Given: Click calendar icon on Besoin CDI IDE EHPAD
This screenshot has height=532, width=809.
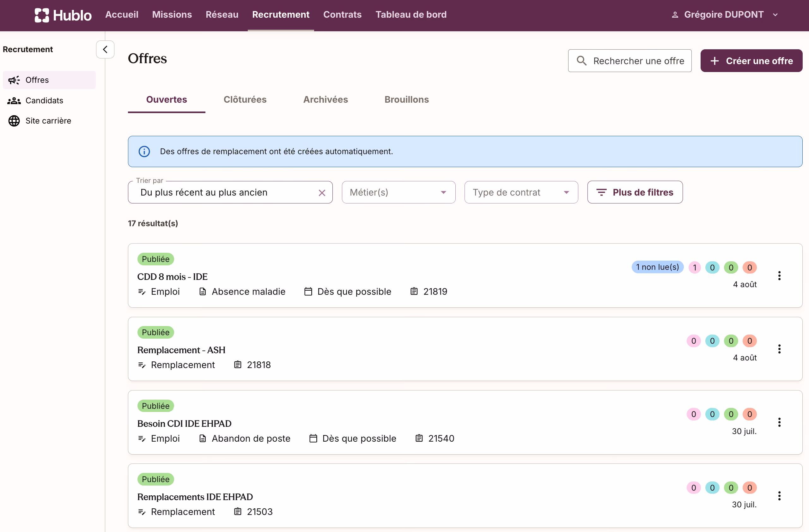Looking at the screenshot, I should pyautogui.click(x=313, y=438).
